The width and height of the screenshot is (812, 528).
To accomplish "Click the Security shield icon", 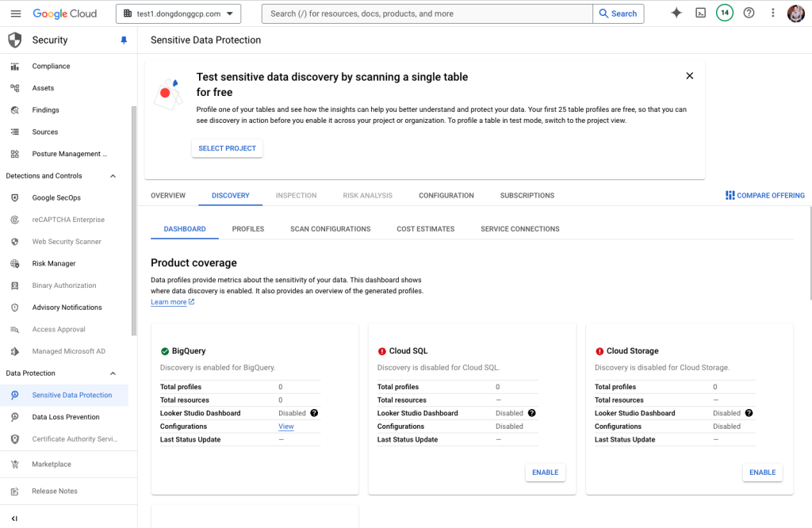I will [15, 40].
